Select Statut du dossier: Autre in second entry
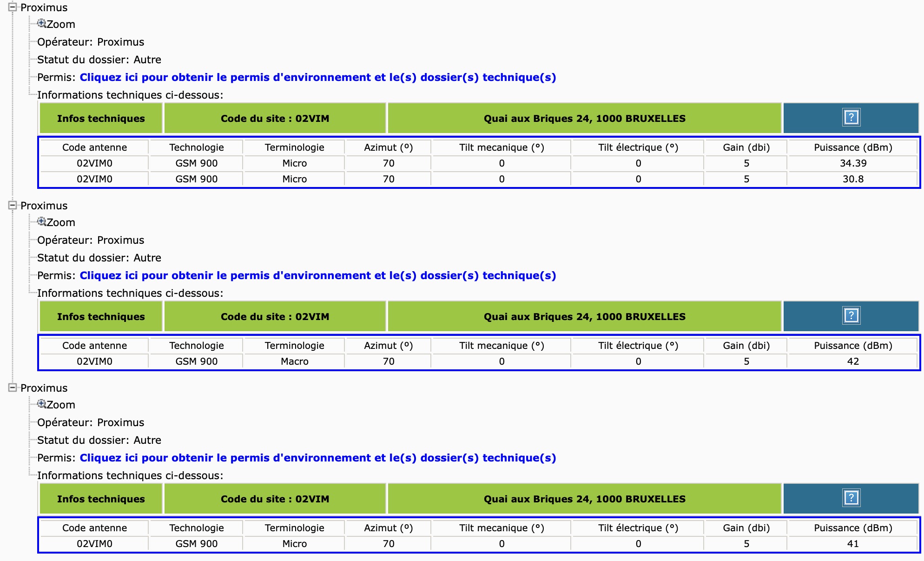This screenshot has width=924, height=561. (x=99, y=258)
